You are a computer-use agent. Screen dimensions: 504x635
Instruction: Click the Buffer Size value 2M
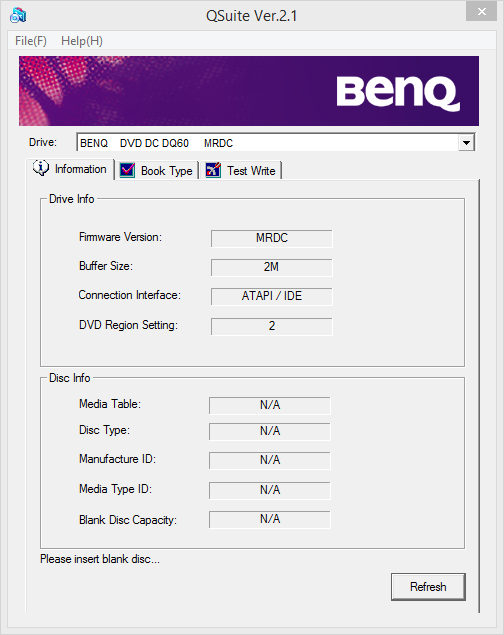(272, 267)
